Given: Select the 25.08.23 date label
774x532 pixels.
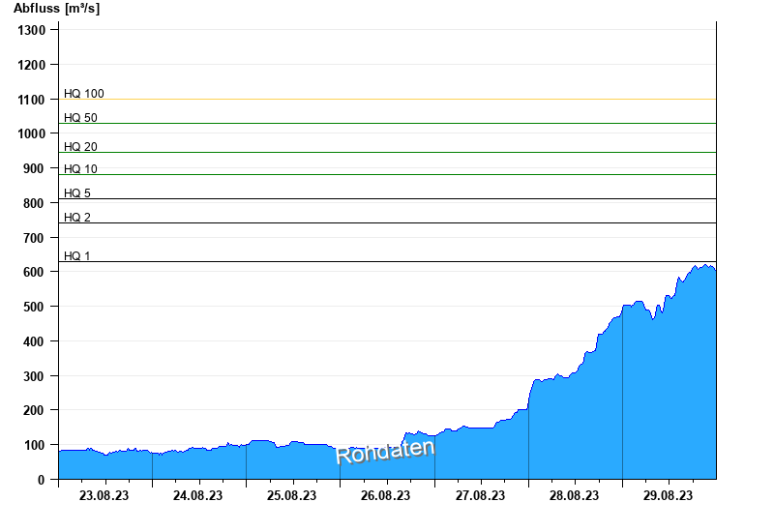Looking at the screenshot, I should [x=292, y=495].
